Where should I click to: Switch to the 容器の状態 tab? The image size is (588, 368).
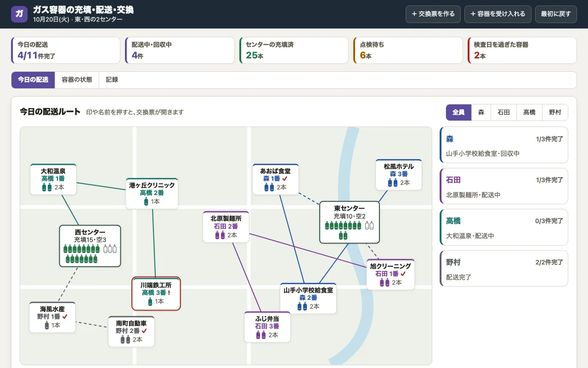click(77, 80)
